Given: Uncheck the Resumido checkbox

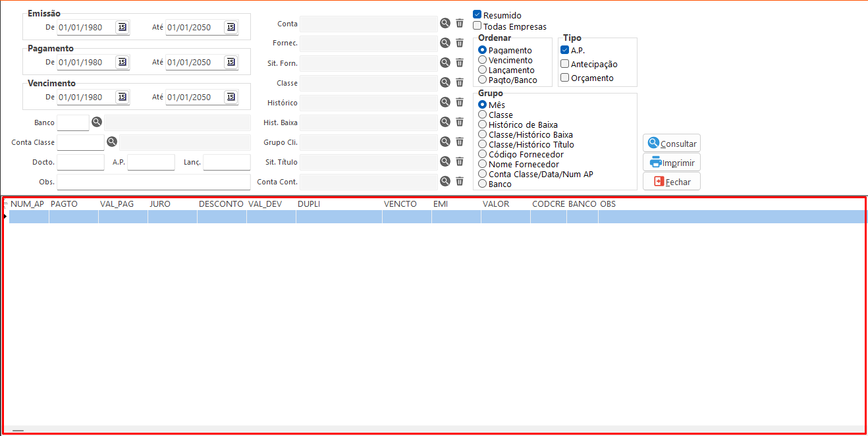Looking at the screenshot, I should [x=477, y=14].
